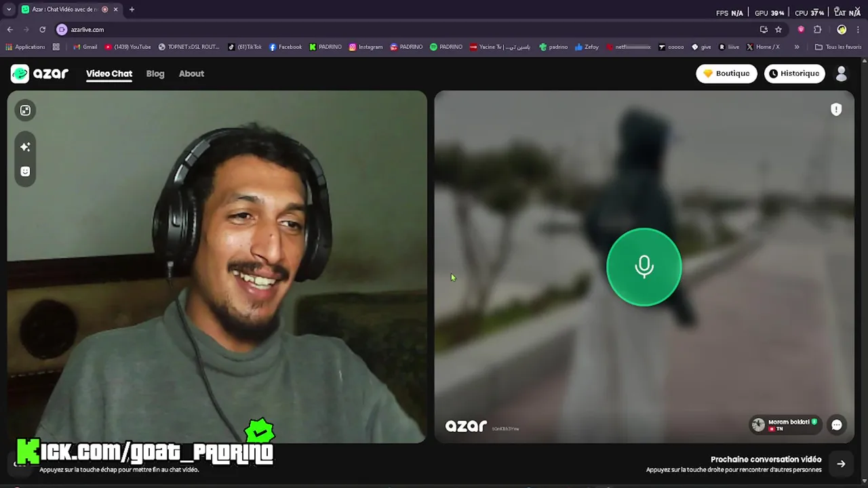The height and width of the screenshot is (488, 868).
Task: Open the Gmail bookmark
Action: (x=85, y=47)
